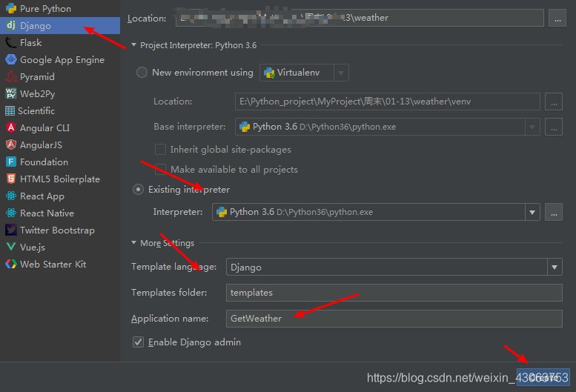The height and width of the screenshot is (392, 576).
Task: Pick Twitter Bootstrap project type
Action: (x=60, y=230)
